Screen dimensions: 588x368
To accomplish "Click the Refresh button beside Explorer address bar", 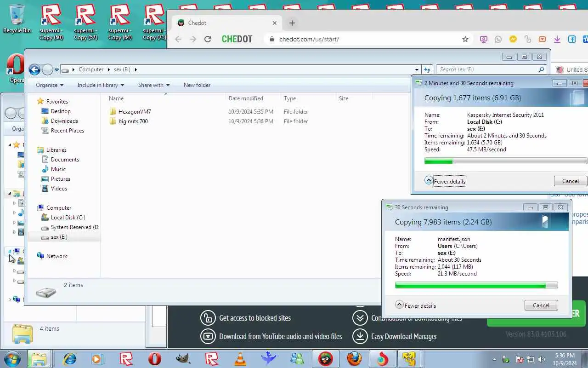I will pos(427,69).
